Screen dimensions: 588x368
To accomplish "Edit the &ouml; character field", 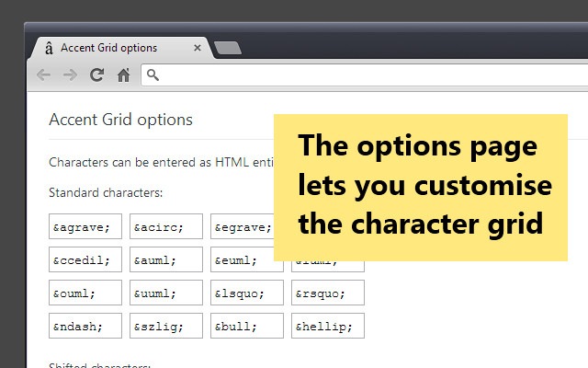I will pyautogui.click(x=85, y=293).
